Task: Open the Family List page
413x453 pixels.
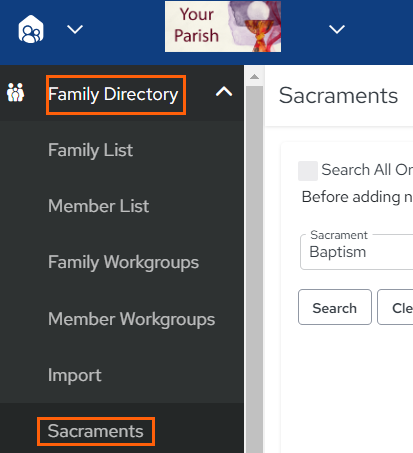Action: point(90,150)
